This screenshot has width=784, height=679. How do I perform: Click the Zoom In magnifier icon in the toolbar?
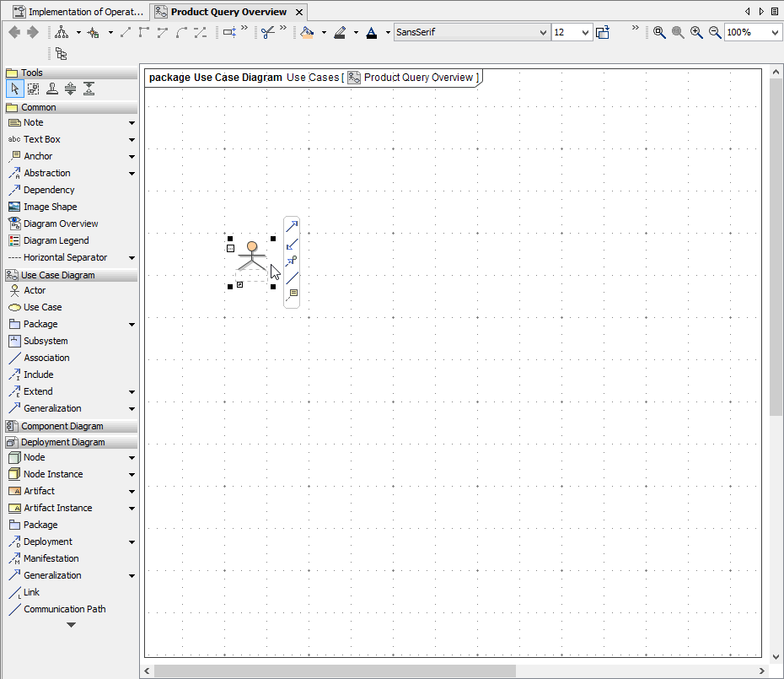[x=696, y=32]
